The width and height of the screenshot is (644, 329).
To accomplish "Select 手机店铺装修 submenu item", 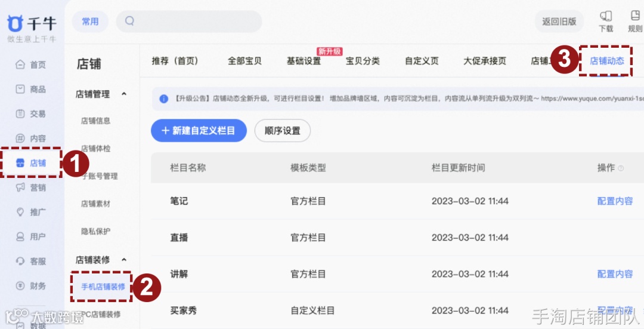I will click(x=103, y=287).
